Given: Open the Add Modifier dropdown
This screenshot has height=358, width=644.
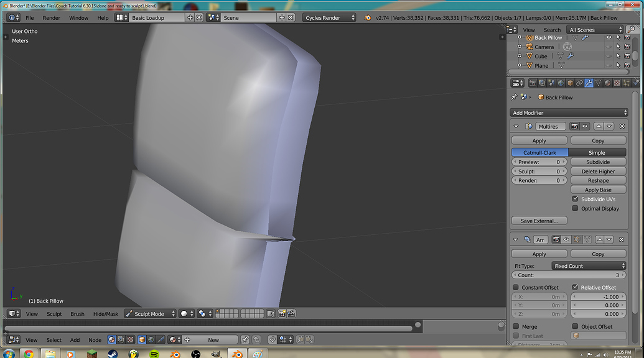Looking at the screenshot, I should click(569, 112).
